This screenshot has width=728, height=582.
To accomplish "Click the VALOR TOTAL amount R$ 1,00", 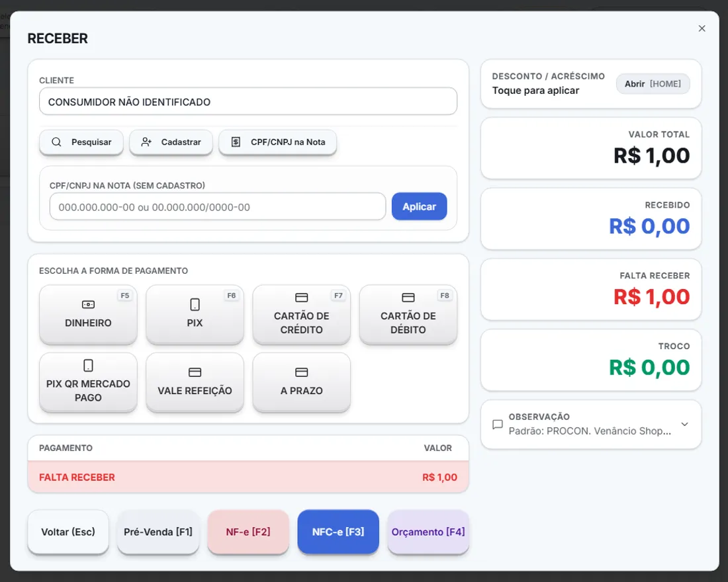I will 652,155.
